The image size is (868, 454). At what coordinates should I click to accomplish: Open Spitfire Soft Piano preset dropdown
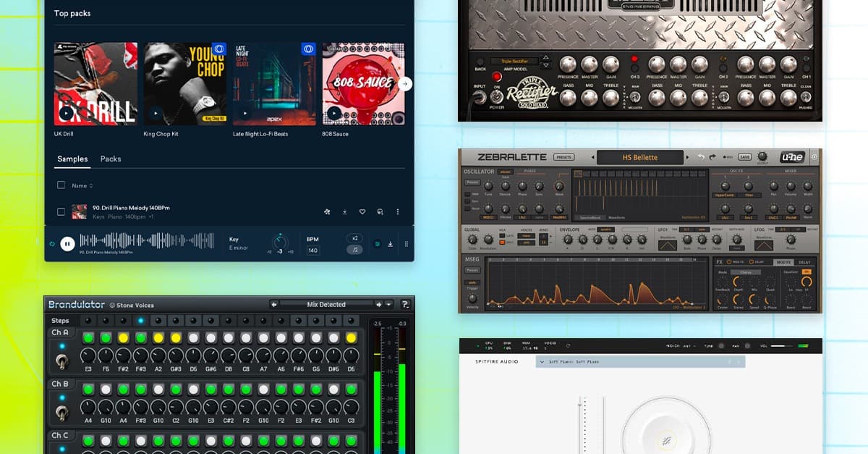tap(640, 361)
